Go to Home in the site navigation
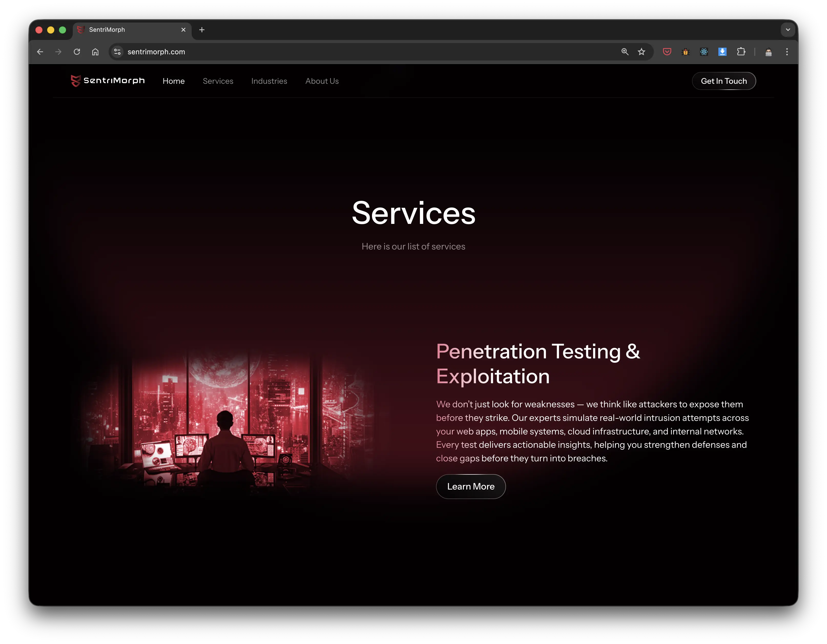Viewport: 827px width, 644px height. (174, 81)
